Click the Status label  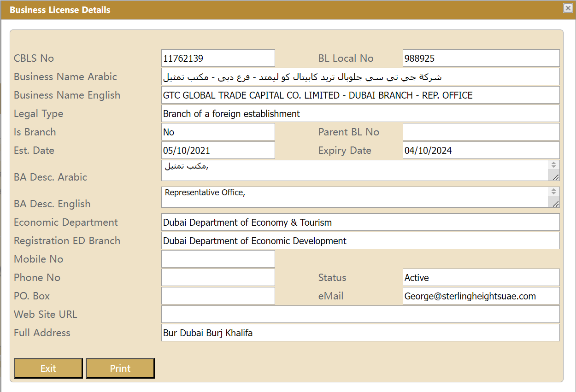pos(332,277)
